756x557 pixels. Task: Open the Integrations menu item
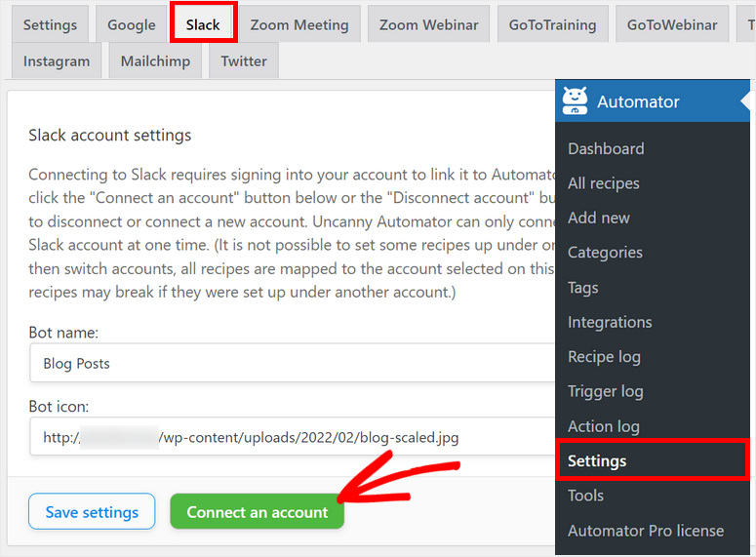[610, 322]
